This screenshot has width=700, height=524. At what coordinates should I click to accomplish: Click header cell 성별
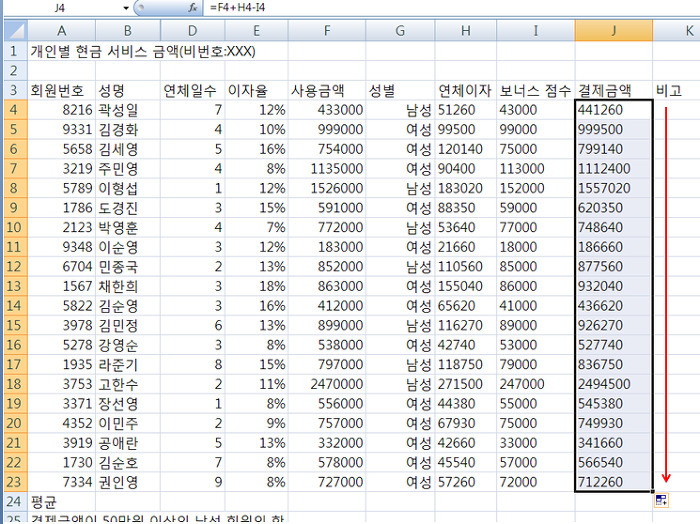(x=400, y=91)
